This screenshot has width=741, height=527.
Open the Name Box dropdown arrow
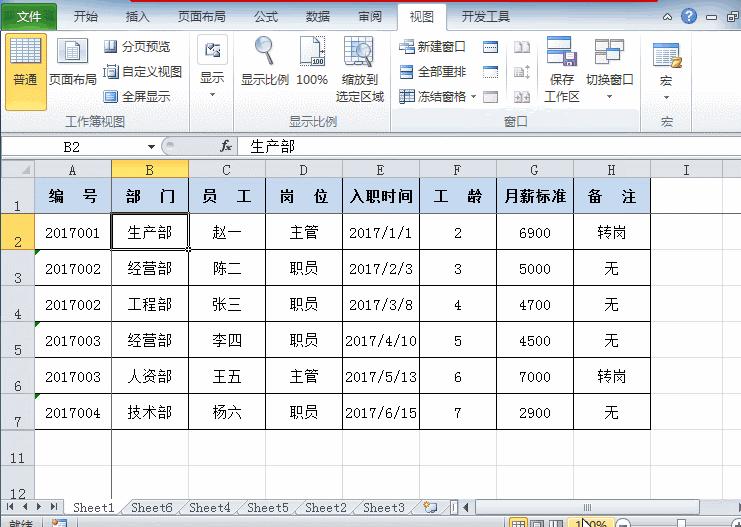tap(151, 147)
